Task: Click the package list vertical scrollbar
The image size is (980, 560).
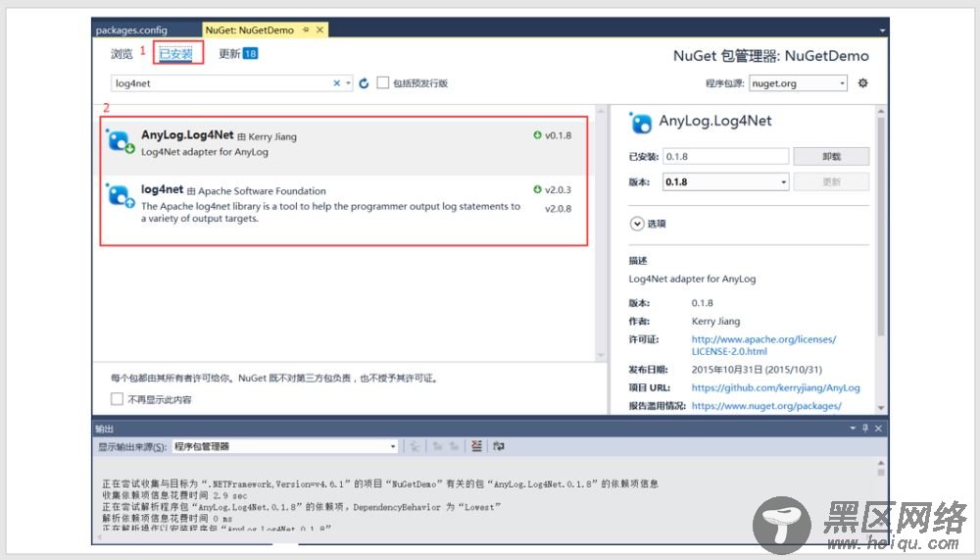Action: (x=601, y=232)
